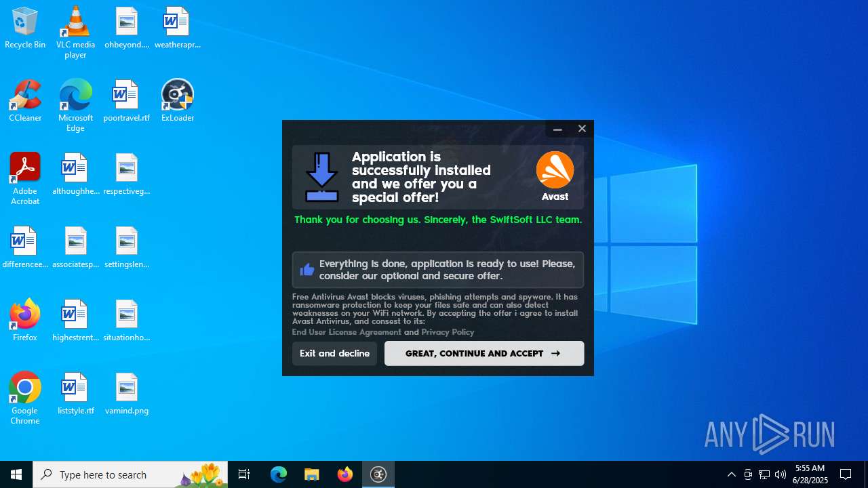This screenshot has width=868, height=488.
Task: Select the liststyle.rtf file icon
Action: coord(75,394)
